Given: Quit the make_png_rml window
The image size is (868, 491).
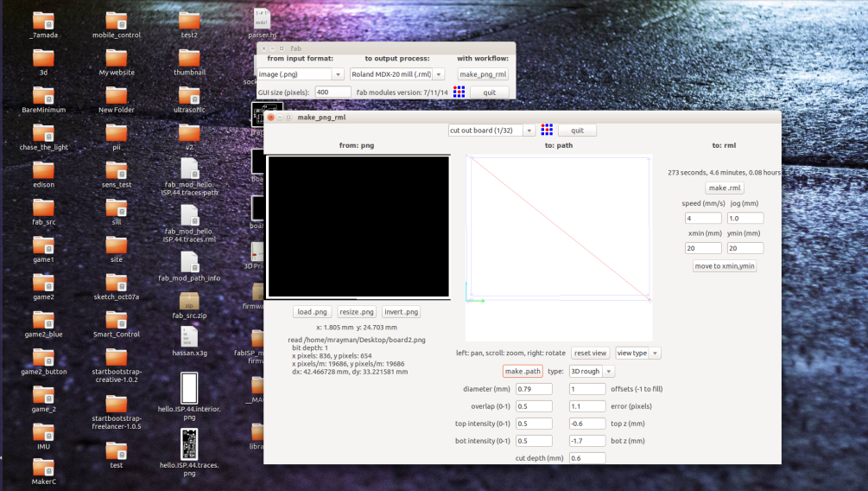Looking at the screenshot, I should pos(578,131).
